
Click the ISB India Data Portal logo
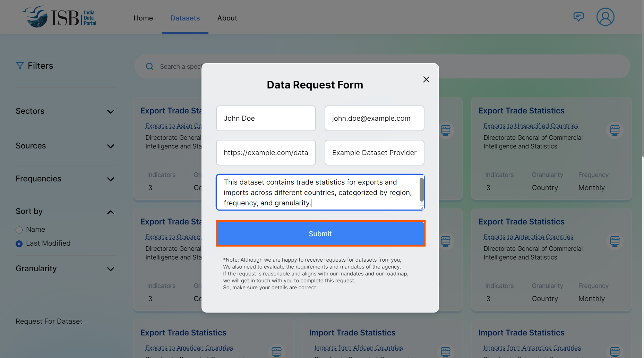pyautogui.click(x=59, y=17)
